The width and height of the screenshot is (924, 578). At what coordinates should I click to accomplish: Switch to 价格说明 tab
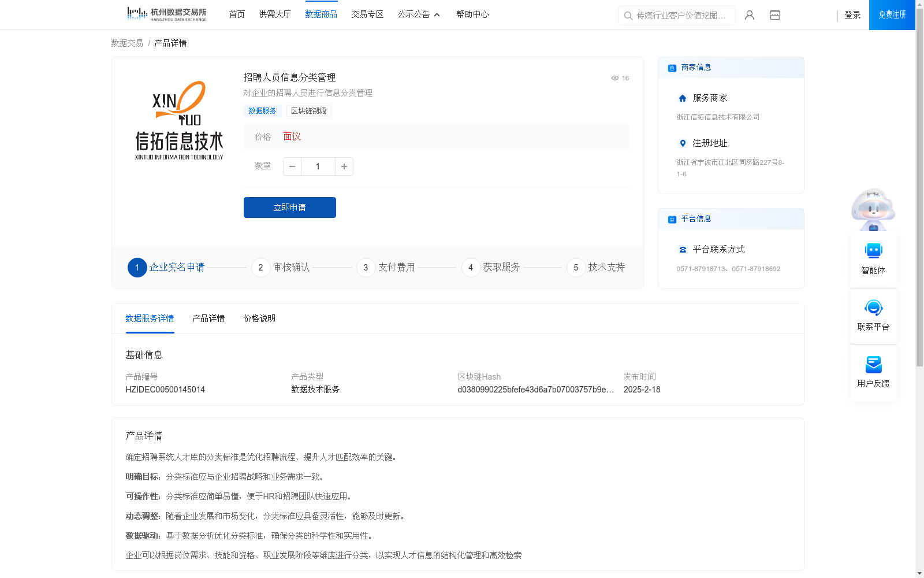[259, 318]
